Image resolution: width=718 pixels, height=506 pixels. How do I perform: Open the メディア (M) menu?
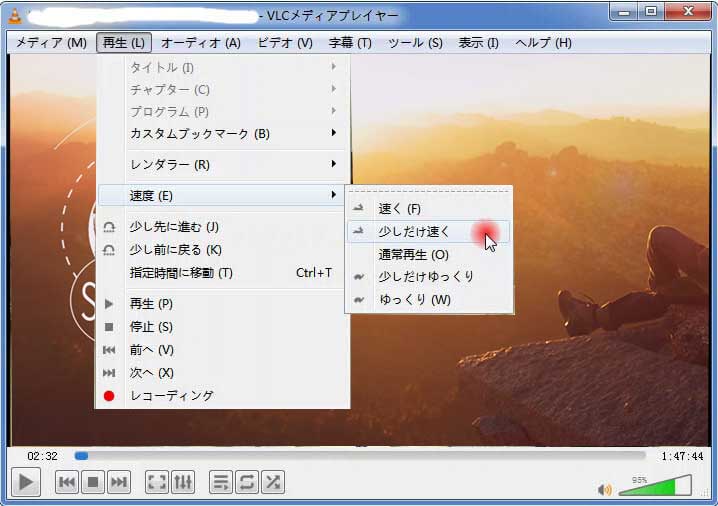[x=51, y=43]
